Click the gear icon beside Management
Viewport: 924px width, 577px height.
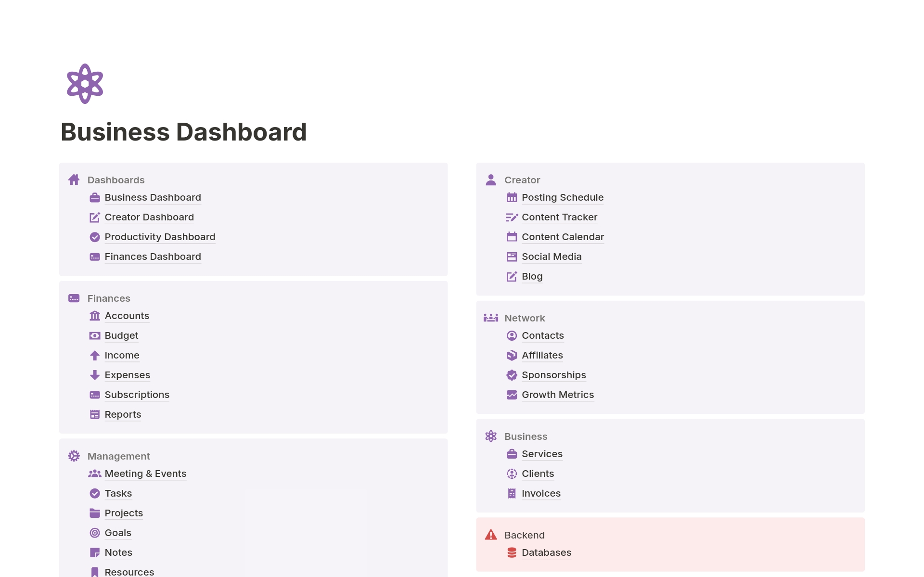pos(74,456)
